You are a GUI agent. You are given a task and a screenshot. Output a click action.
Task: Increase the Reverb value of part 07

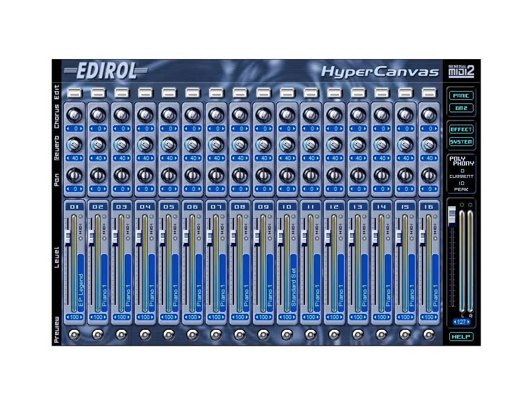click(223, 158)
